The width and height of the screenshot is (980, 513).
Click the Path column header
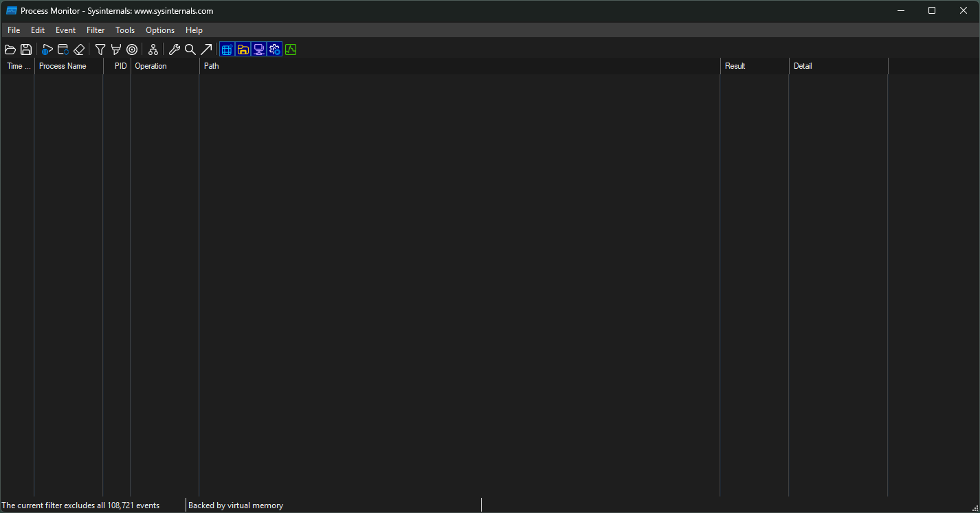[460, 66]
